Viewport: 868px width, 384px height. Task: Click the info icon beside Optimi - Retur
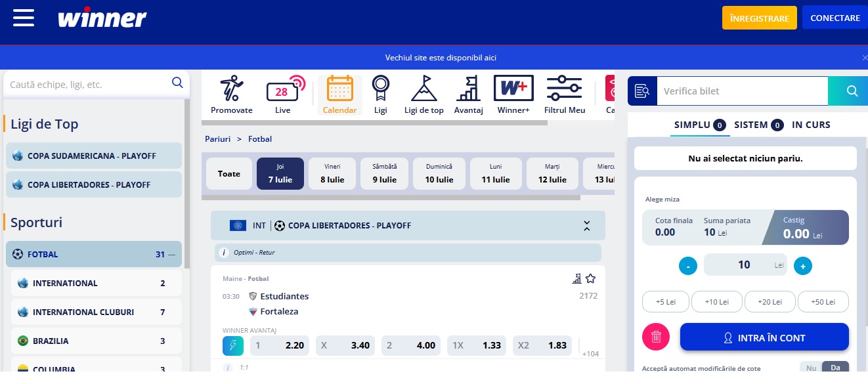click(224, 252)
